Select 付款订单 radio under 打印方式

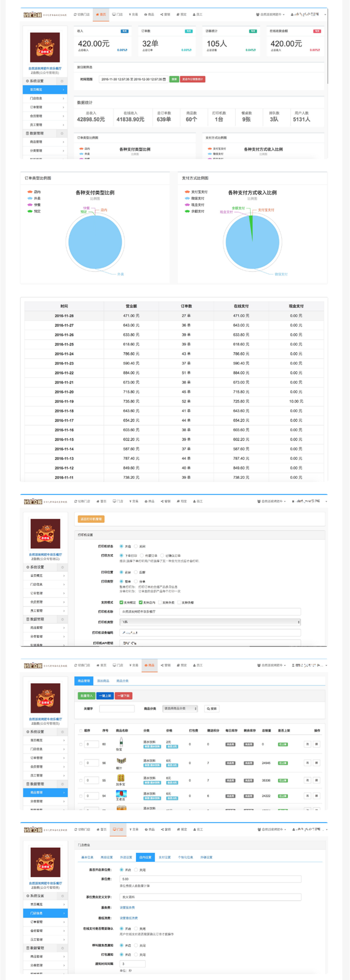tap(142, 555)
